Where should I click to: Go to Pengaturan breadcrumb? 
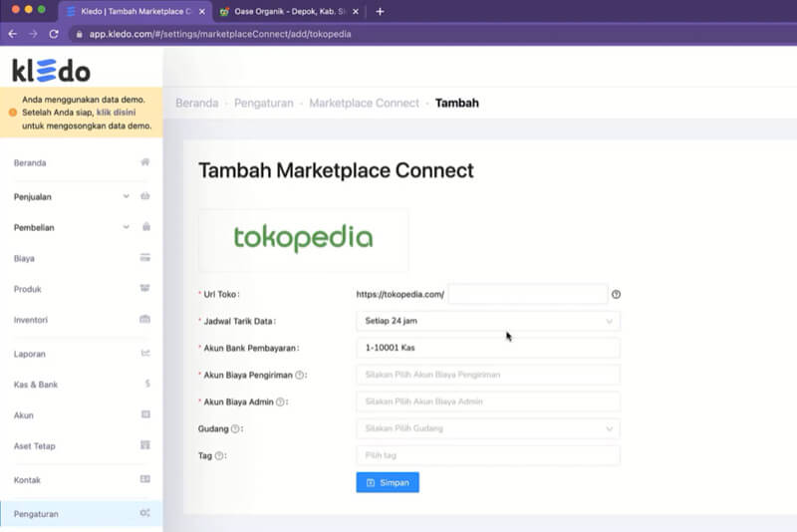[264, 104]
